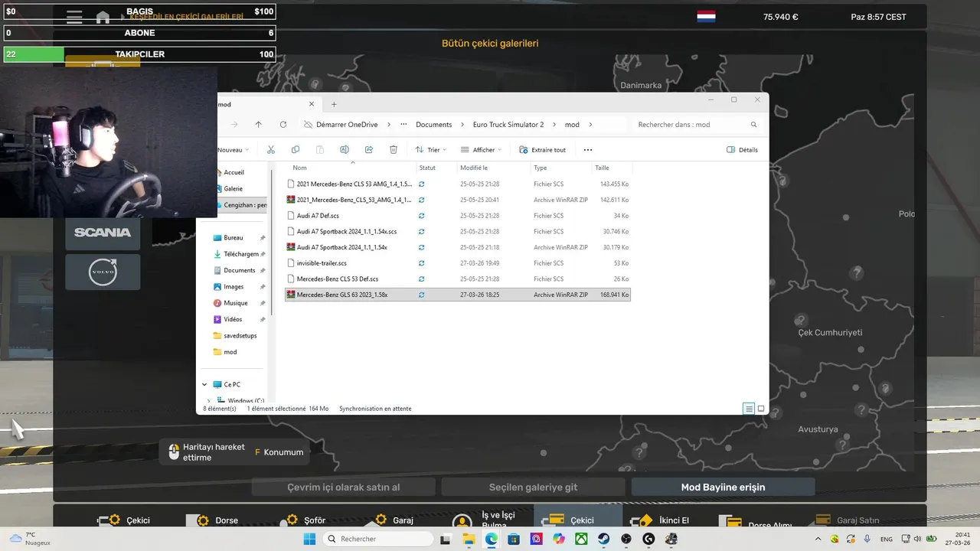Open the game's Dorse bottom tab
The width and height of the screenshot is (980, 551).
click(x=213, y=520)
